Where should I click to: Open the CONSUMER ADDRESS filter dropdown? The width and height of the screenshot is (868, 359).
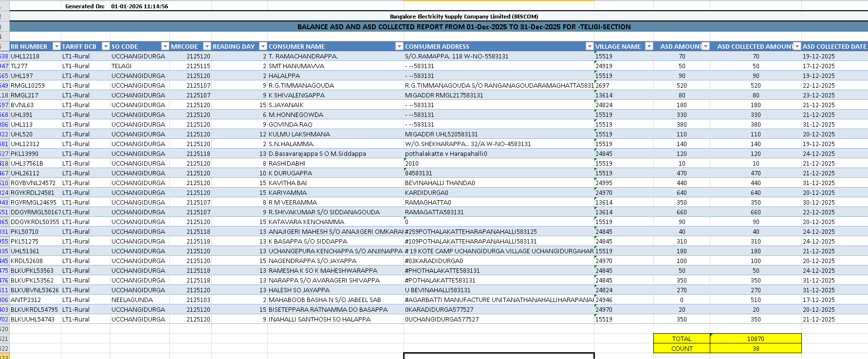[590, 46]
